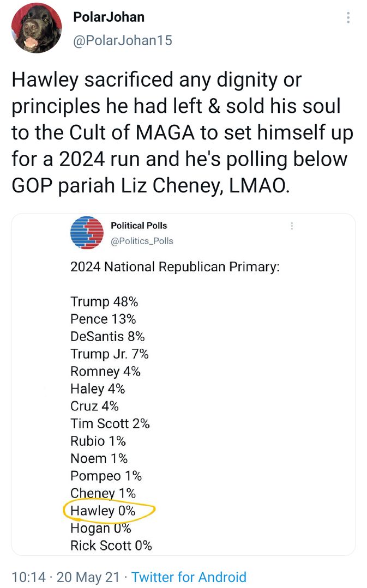The width and height of the screenshot is (367, 588).
Task: Click the Rick Scott 0% line
Action: point(111,545)
